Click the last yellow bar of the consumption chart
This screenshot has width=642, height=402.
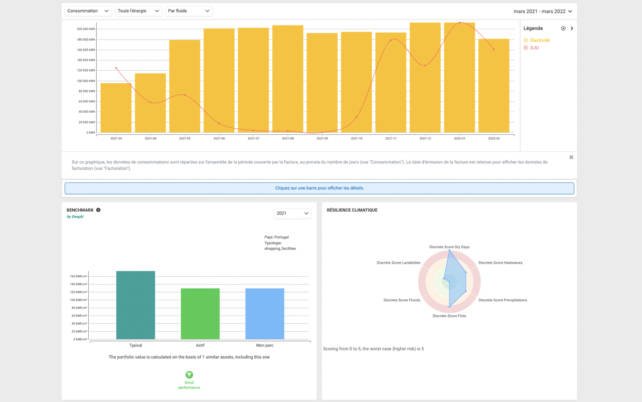494,86
